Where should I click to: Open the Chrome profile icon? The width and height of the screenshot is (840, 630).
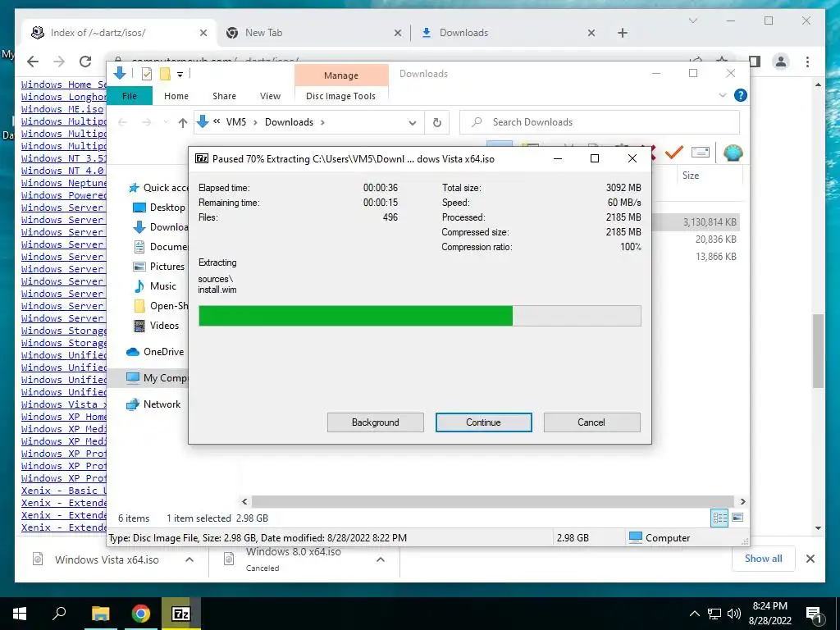pos(781,62)
